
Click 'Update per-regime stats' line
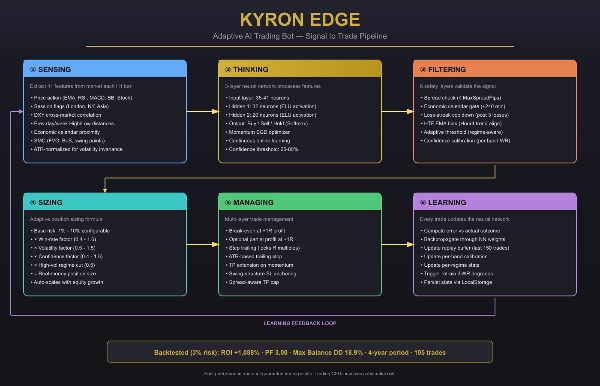(x=450, y=265)
